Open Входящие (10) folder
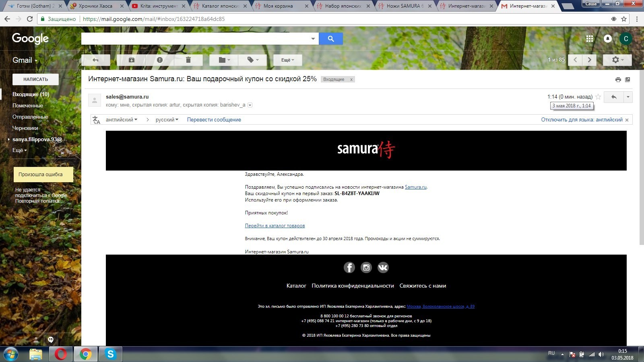 coord(31,94)
